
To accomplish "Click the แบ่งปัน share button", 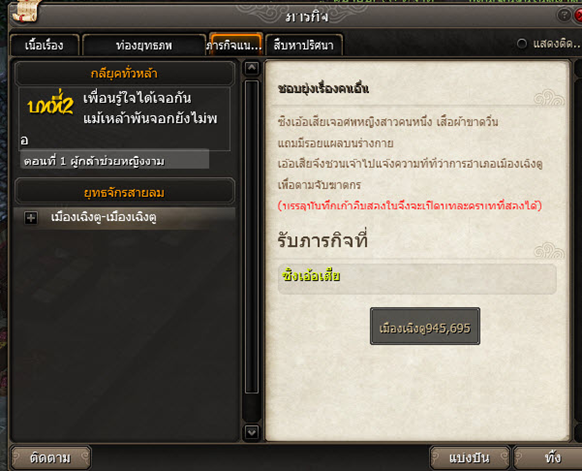I will pos(469,458).
